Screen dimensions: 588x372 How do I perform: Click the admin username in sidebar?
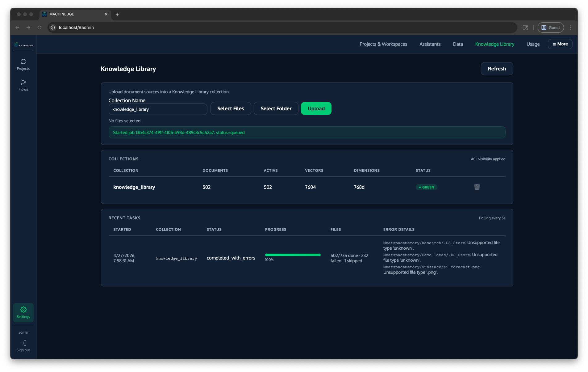23,332
